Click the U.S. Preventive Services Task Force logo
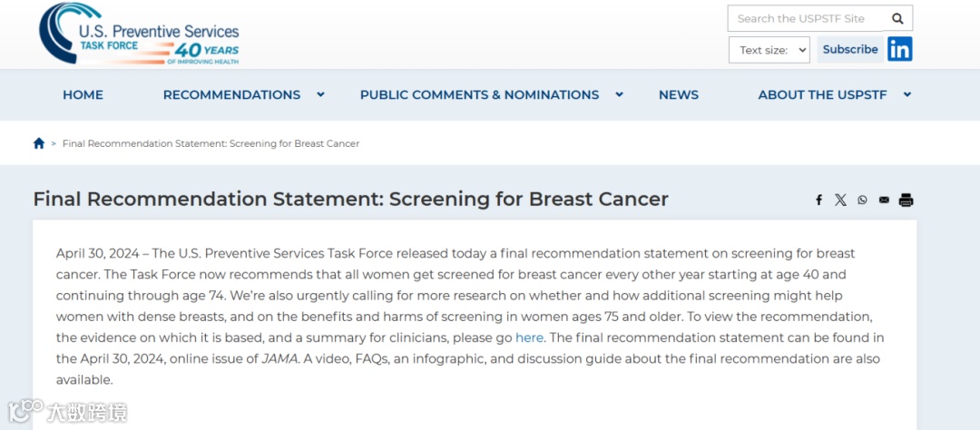The height and width of the screenshot is (430, 980). click(138, 34)
